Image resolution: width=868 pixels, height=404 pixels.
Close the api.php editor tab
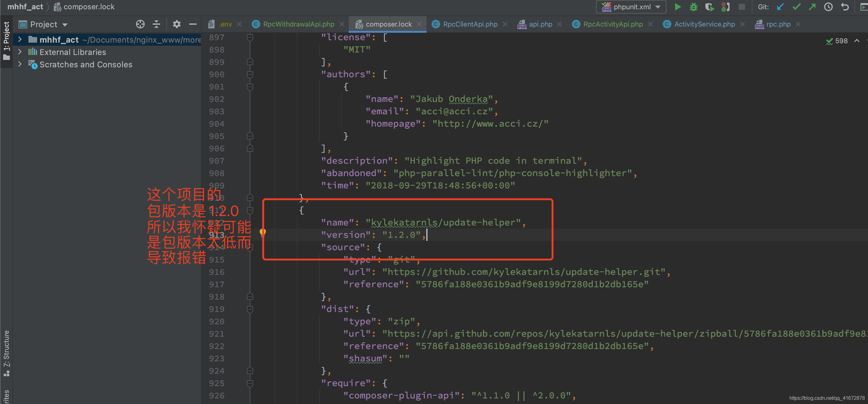[560, 24]
